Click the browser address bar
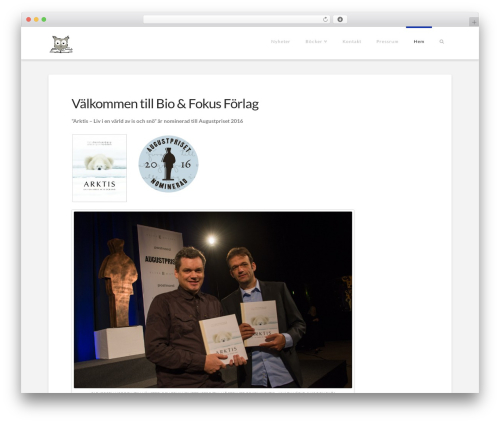This screenshot has width=500, height=423. point(237,19)
